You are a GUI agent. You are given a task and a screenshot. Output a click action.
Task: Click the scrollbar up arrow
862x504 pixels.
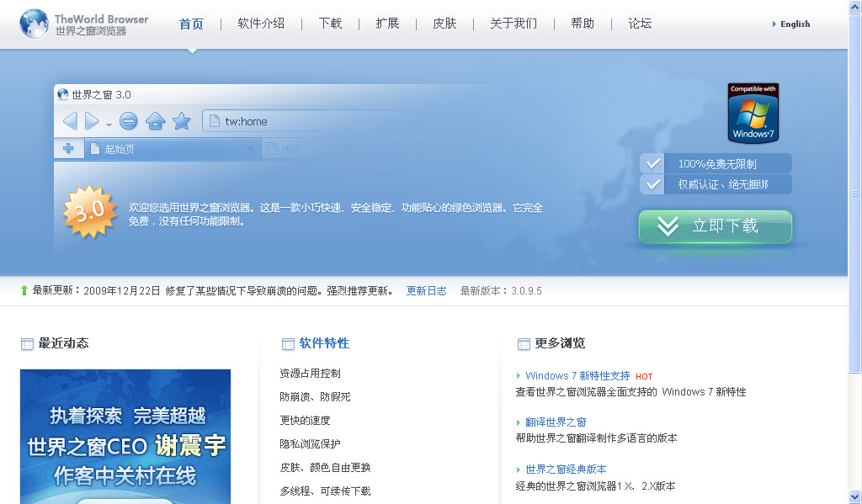point(855,7)
